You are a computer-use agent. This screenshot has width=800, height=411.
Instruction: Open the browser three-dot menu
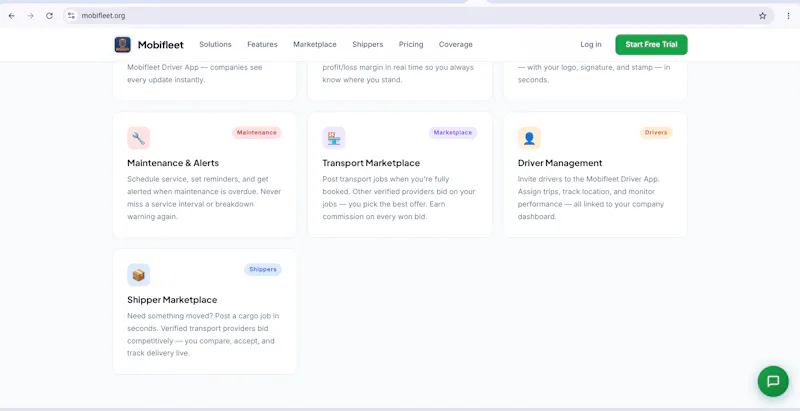[x=788, y=16]
